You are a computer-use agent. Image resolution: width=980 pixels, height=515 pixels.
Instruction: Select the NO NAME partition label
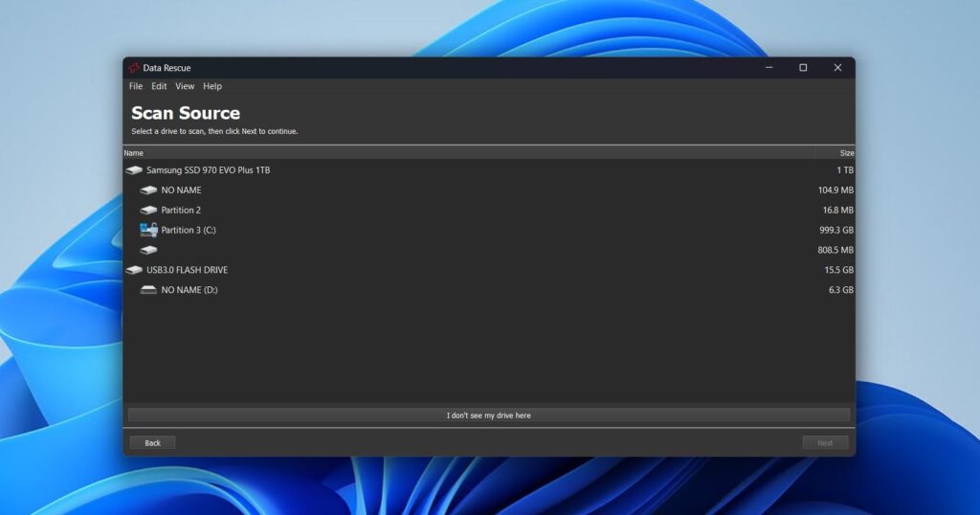pos(181,190)
